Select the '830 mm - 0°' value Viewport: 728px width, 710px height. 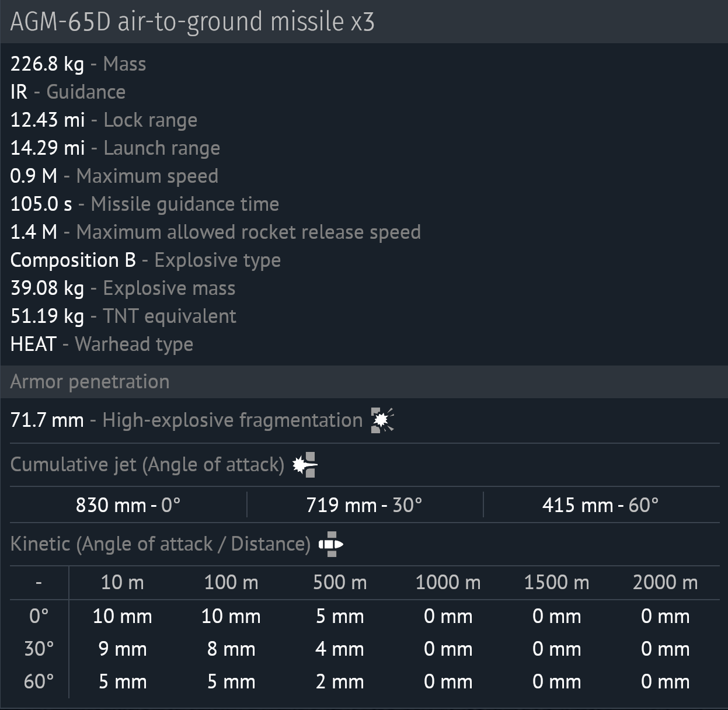coord(128,504)
